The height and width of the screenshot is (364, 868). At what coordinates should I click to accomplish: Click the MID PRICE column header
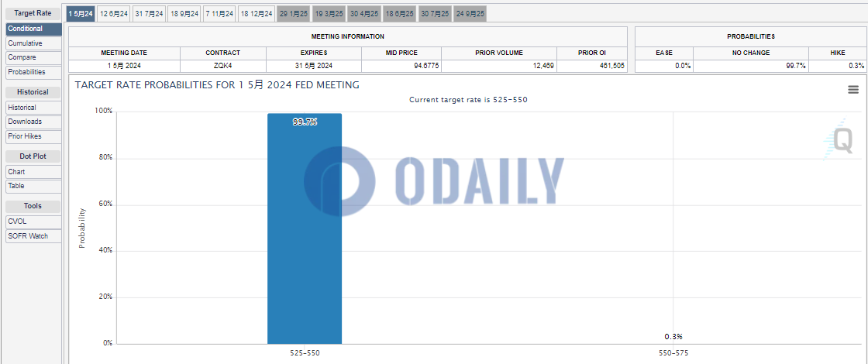(401, 53)
